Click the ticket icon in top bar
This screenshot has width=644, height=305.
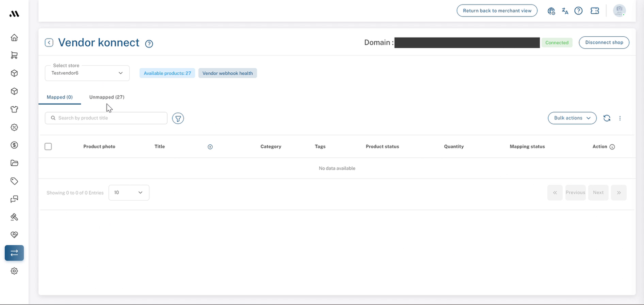(x=595, y=11)
